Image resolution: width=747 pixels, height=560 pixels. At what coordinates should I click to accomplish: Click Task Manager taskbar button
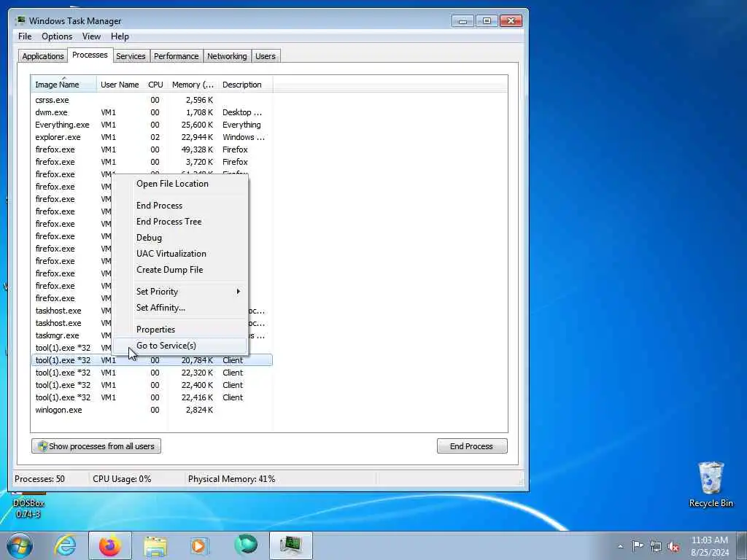click(290, 545)
